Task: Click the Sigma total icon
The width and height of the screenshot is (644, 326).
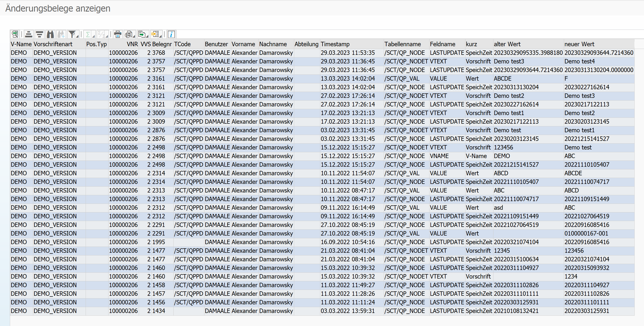Action: click(x=88, y=34)
